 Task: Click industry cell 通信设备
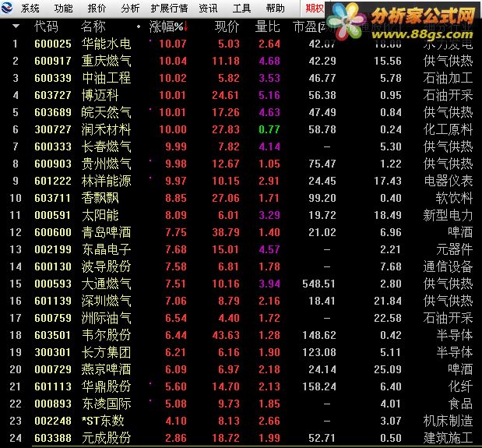point(449,266)
